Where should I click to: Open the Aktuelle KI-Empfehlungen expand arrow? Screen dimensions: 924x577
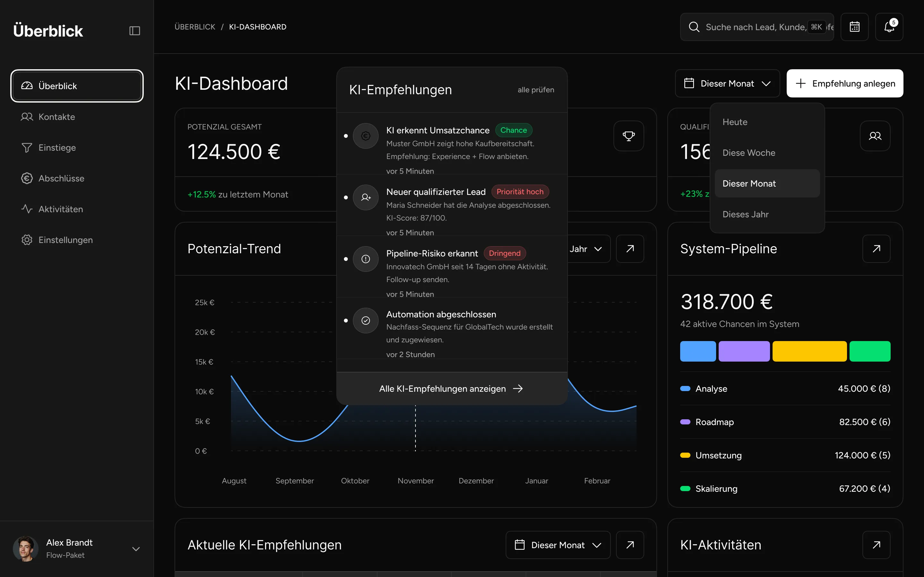(x=630, y=545)
